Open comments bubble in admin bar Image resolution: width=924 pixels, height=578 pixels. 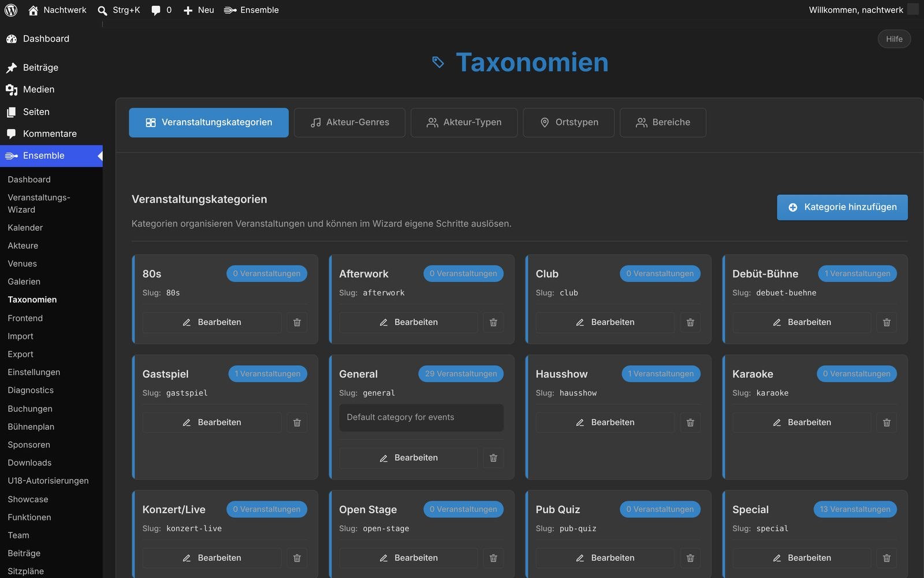(x=161, y=10)
